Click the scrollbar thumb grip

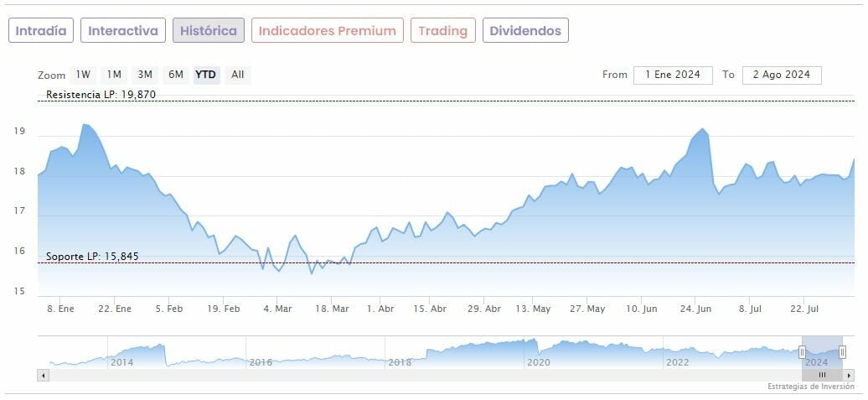point(822,375)
